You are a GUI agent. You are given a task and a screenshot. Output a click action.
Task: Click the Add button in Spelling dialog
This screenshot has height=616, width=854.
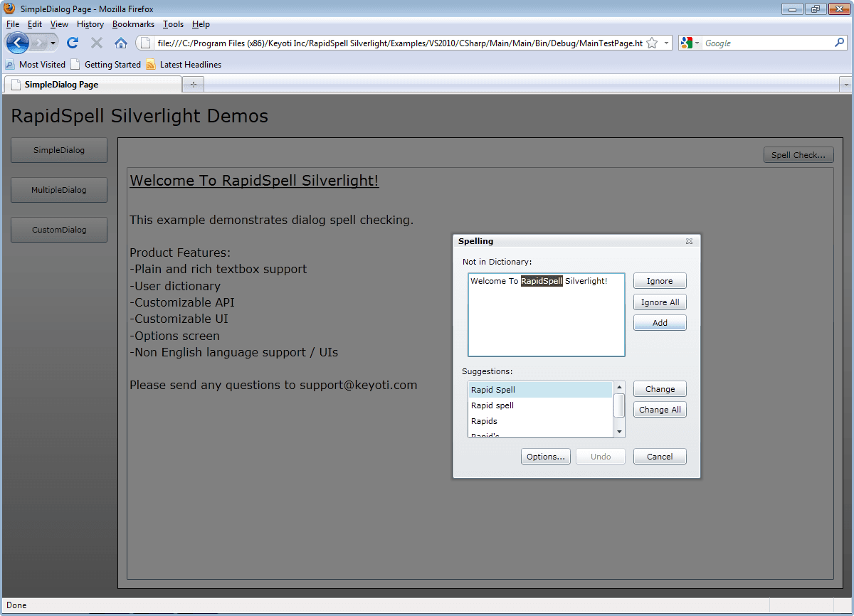coord(660,323)
